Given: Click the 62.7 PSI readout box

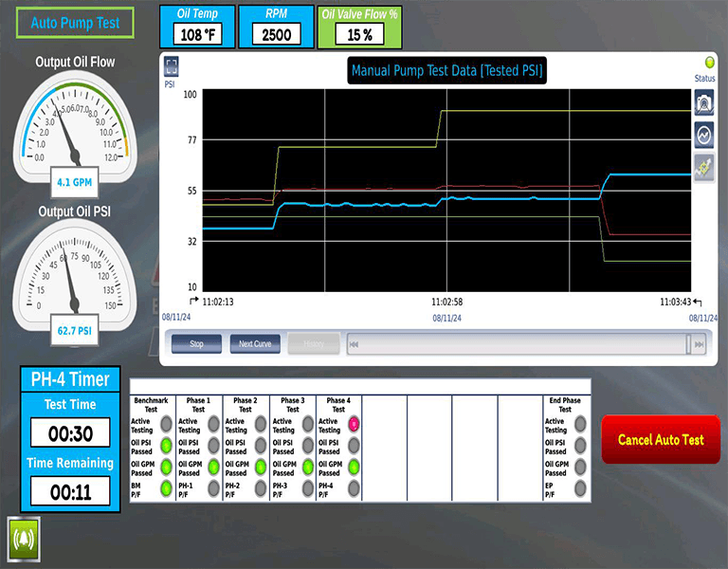Looking at the screenshot, I should [74, 331].
